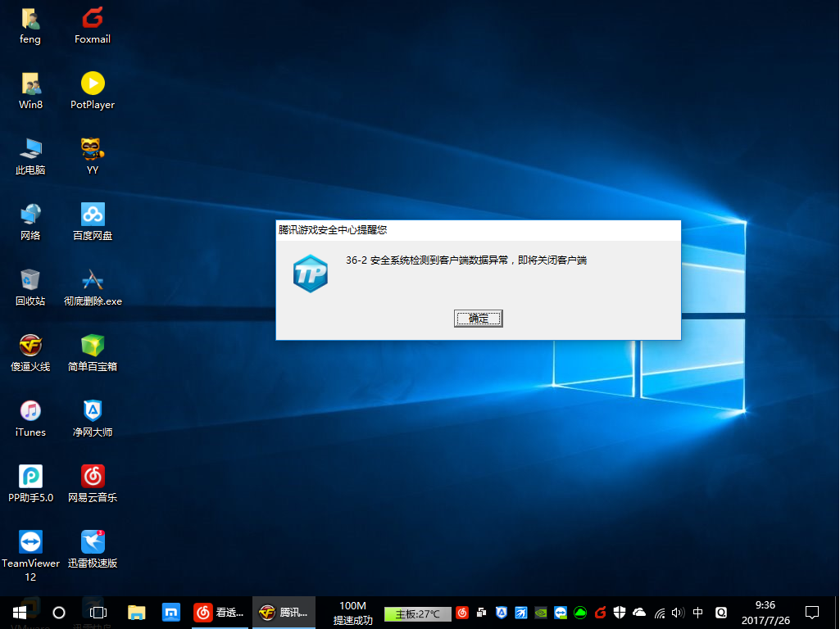Click the Q input method tray icon
This screenshot has width=840, height=629.
(x=721, y=613)
